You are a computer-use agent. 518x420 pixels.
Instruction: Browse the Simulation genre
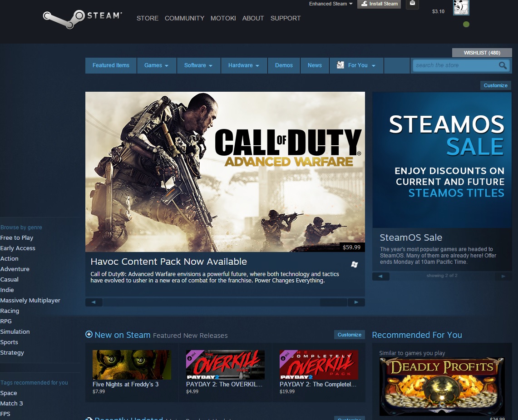pos(15,331)
